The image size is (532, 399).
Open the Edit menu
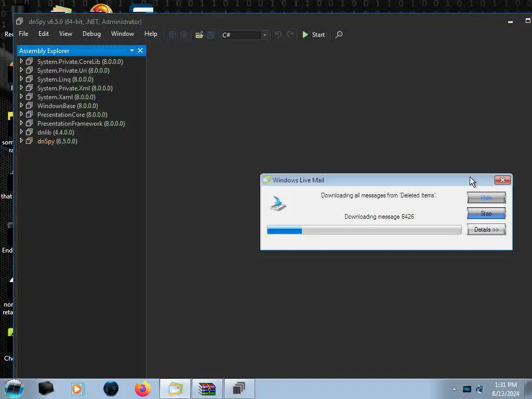tap(44, 34)
